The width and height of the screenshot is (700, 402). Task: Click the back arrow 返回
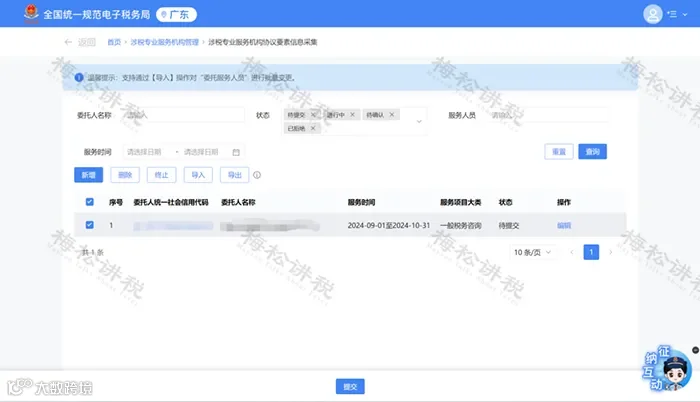80,42
